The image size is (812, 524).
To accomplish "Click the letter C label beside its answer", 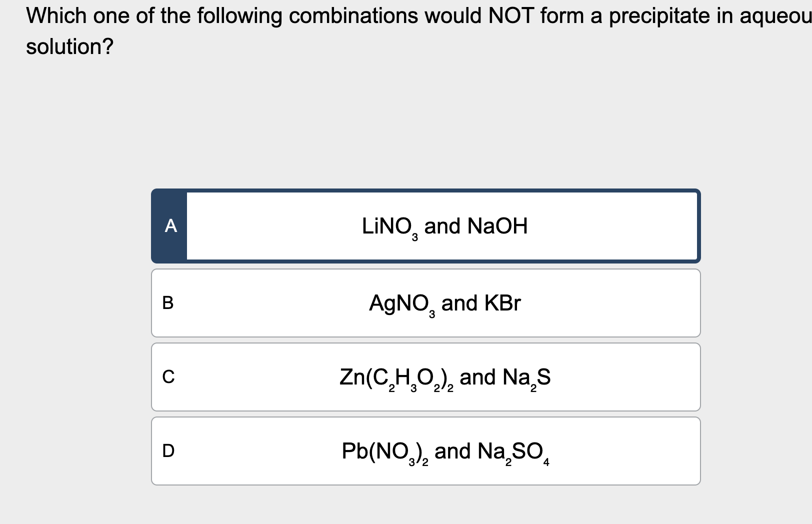I will click(x=167, y=377).
